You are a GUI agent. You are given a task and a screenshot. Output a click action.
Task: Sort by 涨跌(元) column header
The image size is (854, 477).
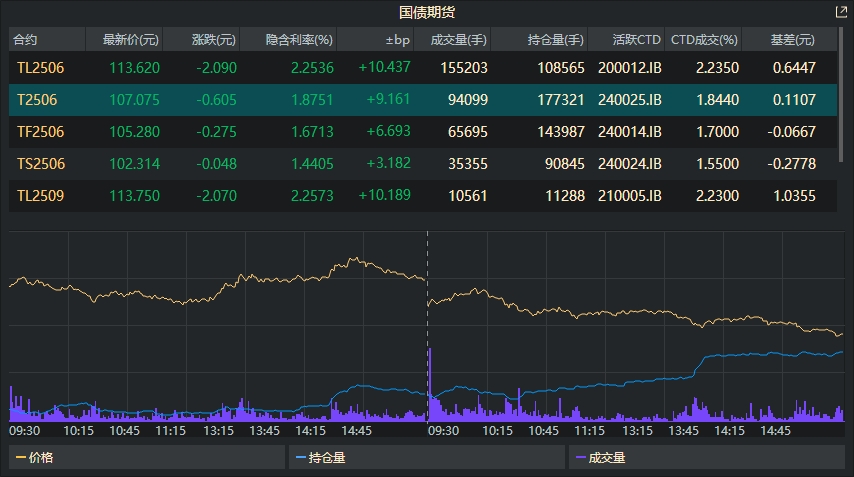[214, 40]
